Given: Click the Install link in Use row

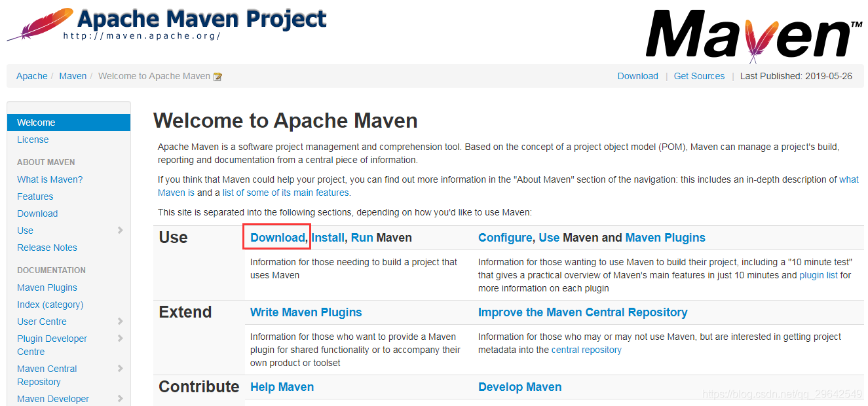Looking at the screenshot, I should [328, 238].
